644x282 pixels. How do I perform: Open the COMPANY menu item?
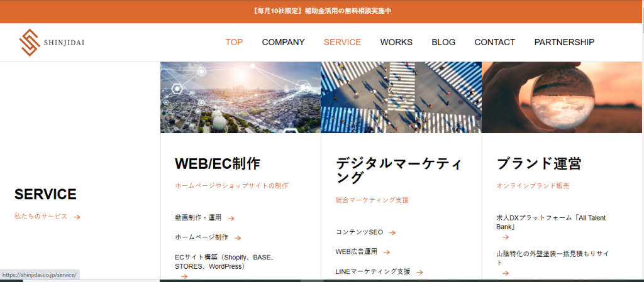click(x=283, y=42)
